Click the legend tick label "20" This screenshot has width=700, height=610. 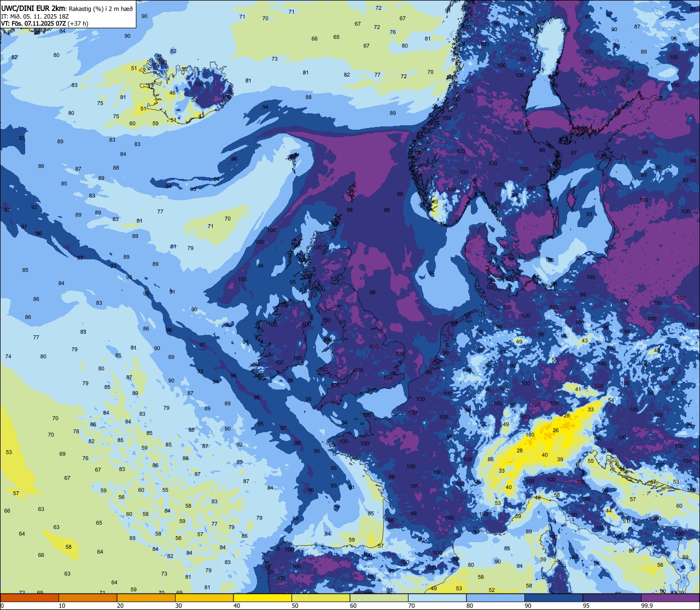pos(120,606)
